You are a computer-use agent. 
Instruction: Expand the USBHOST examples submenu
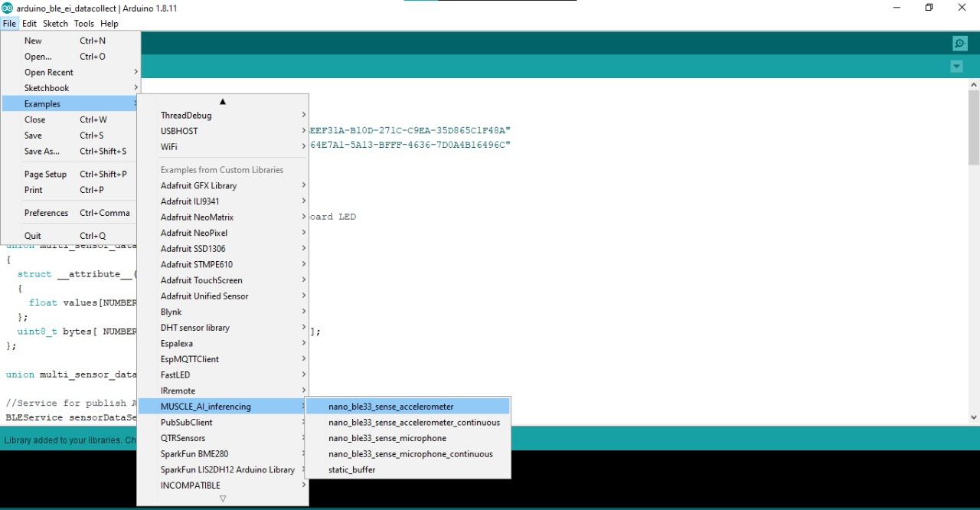coord(223,131)
